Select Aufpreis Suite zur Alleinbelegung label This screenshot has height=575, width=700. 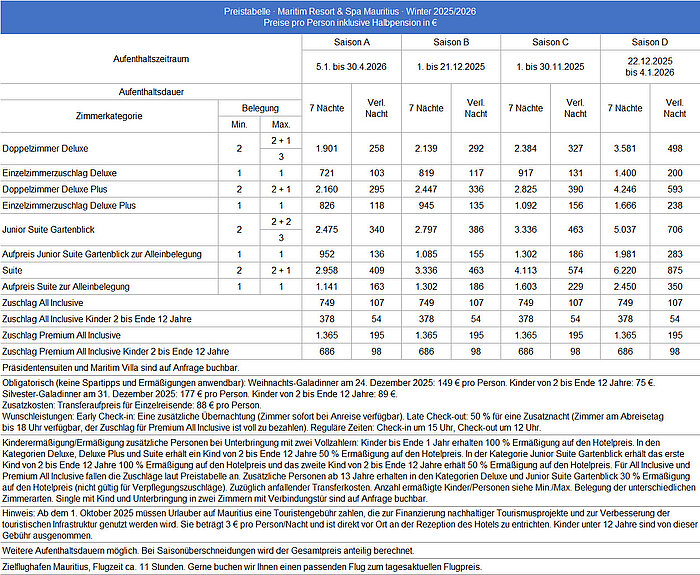[x=66, y=287]
